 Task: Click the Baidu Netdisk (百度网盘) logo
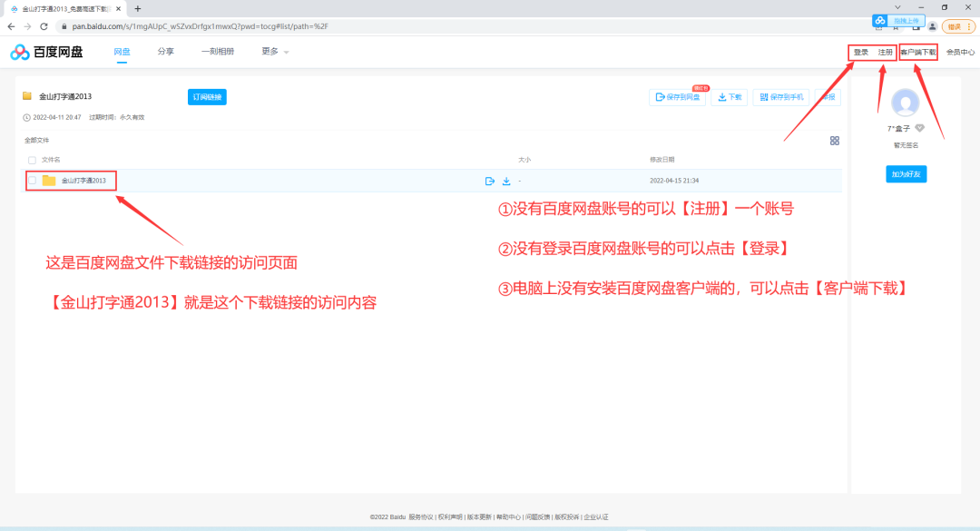[x=46, y=52]
